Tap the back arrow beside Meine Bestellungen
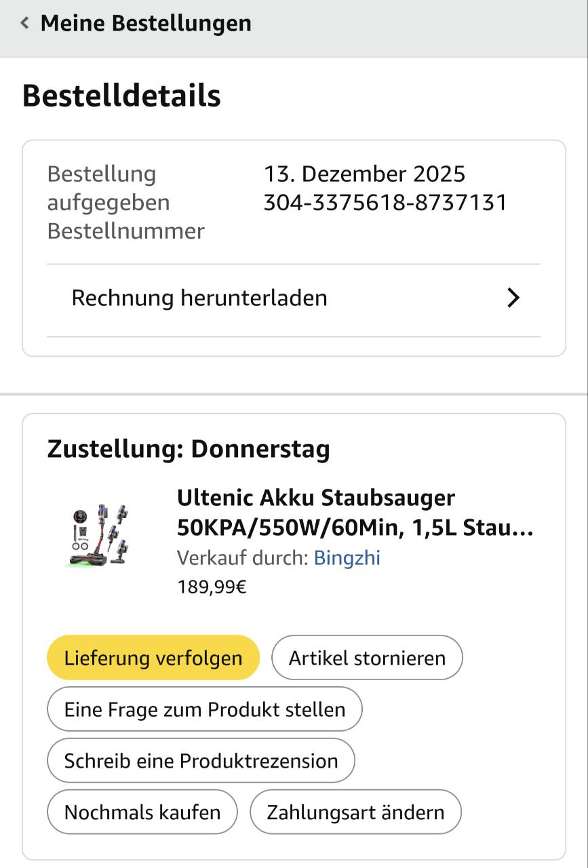This screenshot has height=868, width=588. pos(25,24)
